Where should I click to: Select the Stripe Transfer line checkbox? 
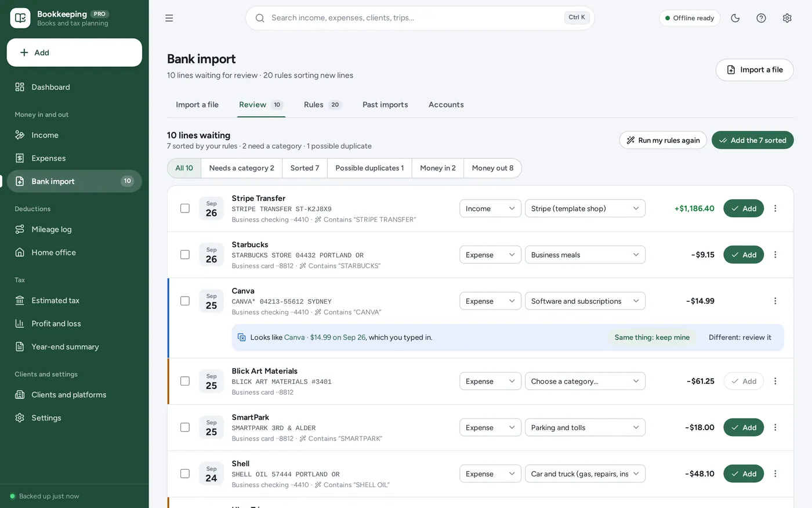[185, 208]
